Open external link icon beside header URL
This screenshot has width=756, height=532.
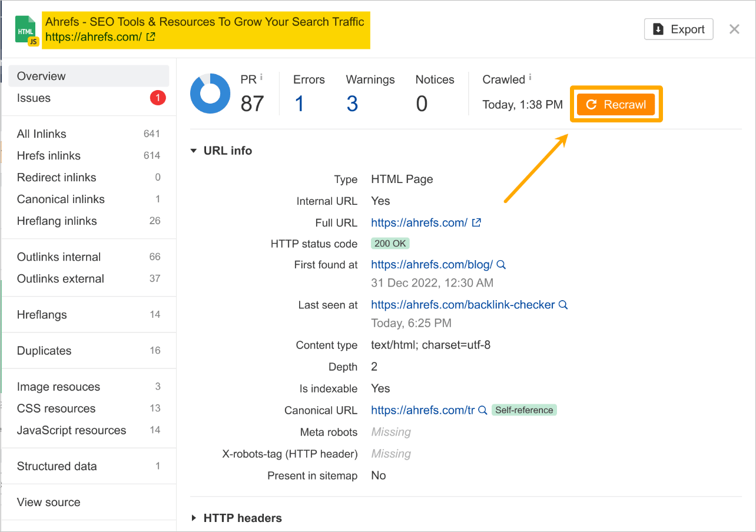click(151, 37)
